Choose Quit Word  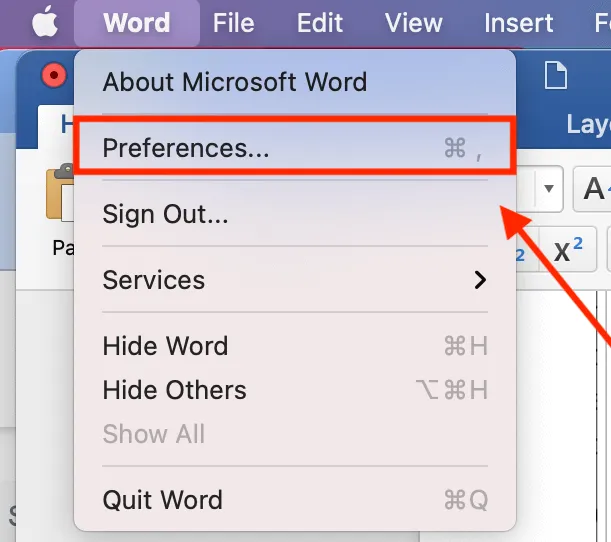click(x=295, y=500)
